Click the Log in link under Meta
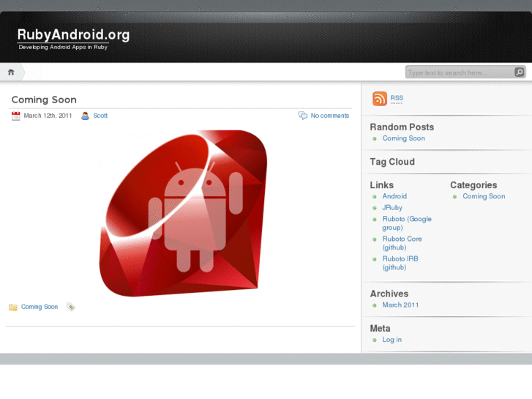The height and width of the screenshot is (399, 532). click(x=392, y=340)
